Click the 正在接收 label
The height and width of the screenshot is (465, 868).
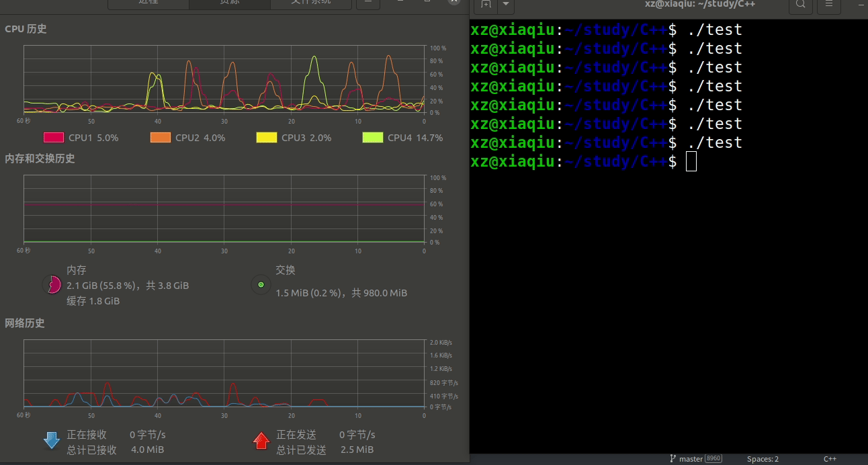(x=87, y=435)
